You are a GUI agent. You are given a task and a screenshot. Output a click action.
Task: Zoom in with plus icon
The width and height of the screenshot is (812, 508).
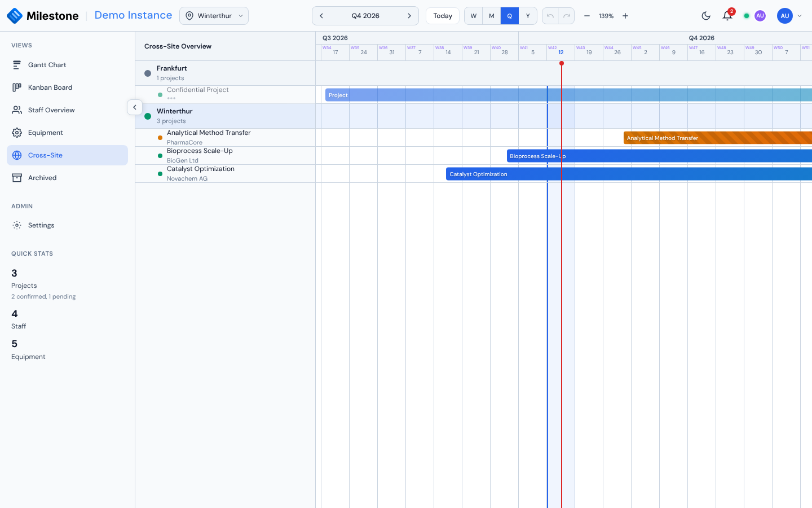tap(625, 16)
